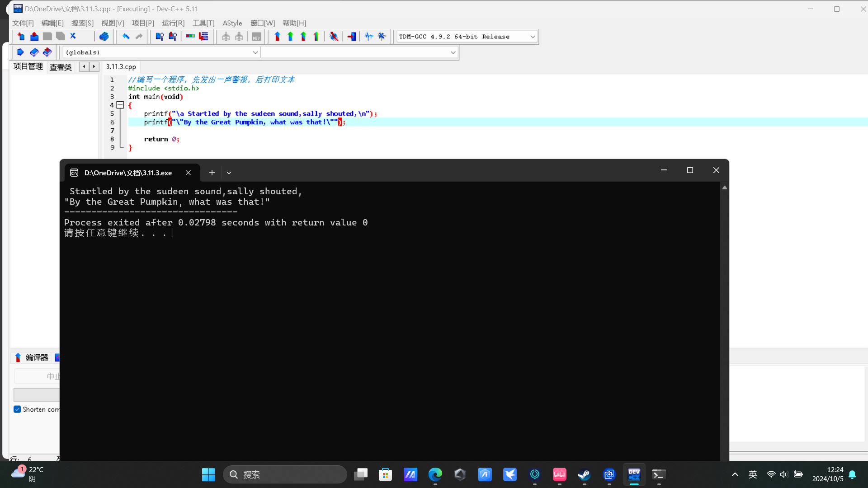The width and height of the screenshot is (868, 488).
Task: Open the terminal new-tab dropdown chevron
Action: 229,173
